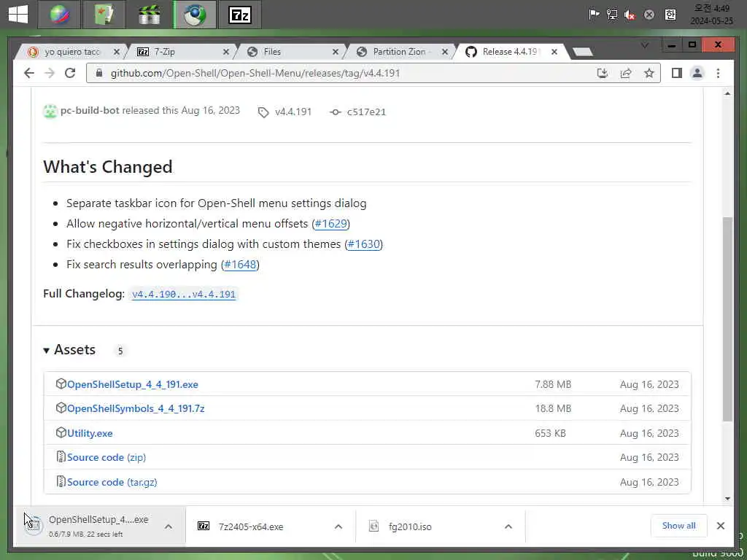This screenshot has height=560, width=747.
Task: Click the muted volume tray icon
Action: click(x=630, y=15)
